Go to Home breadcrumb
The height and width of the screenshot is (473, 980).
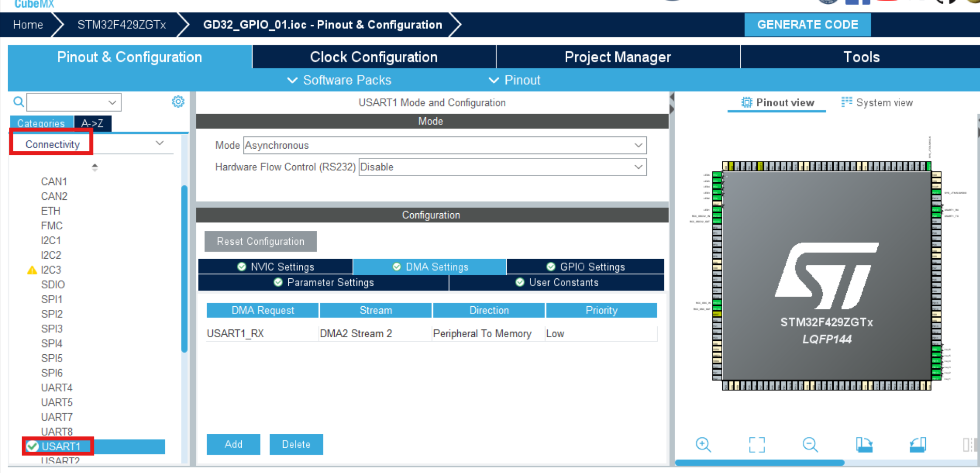[x=28, y=25]
